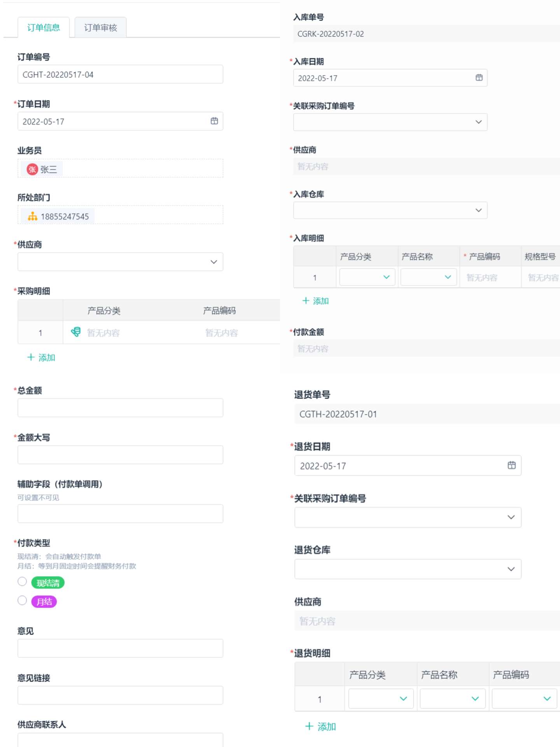Click 退货单号 value CGTH-20220517-01
Viewport: 560px width, 747px height.
pyautogui.click(x=338, y=414)
